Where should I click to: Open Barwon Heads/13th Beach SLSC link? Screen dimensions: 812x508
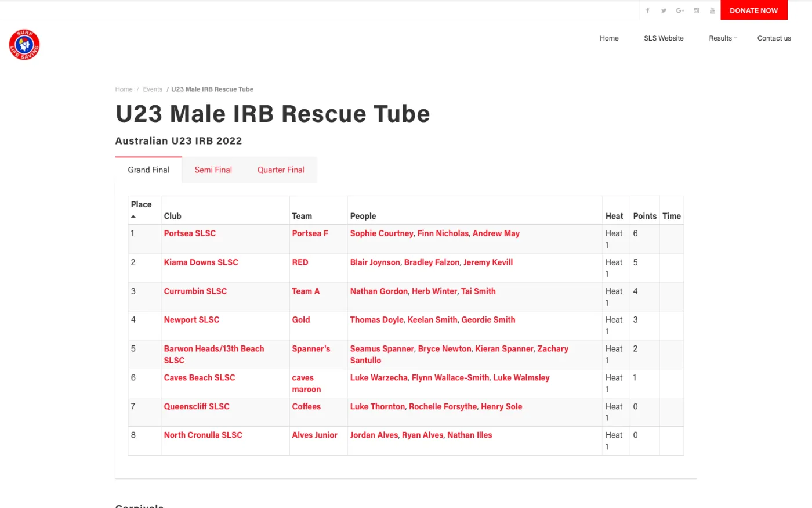click(213, 355)
